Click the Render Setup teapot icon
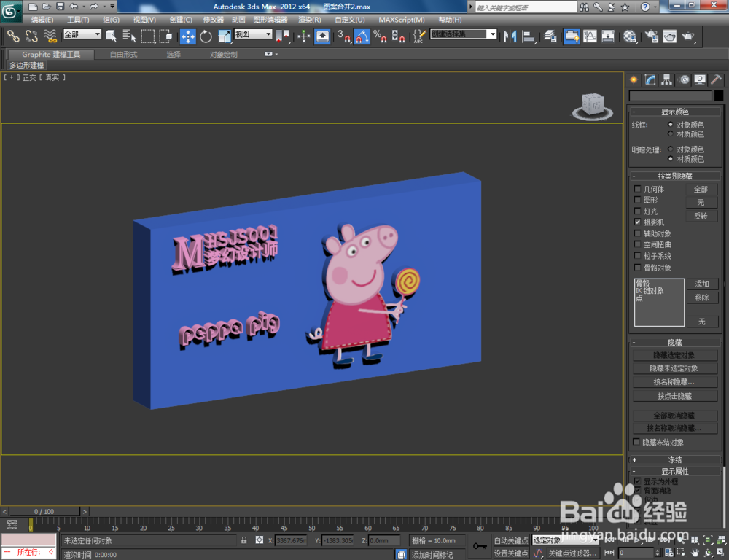This screenshot has height=560, width=729. pos(651,36)
